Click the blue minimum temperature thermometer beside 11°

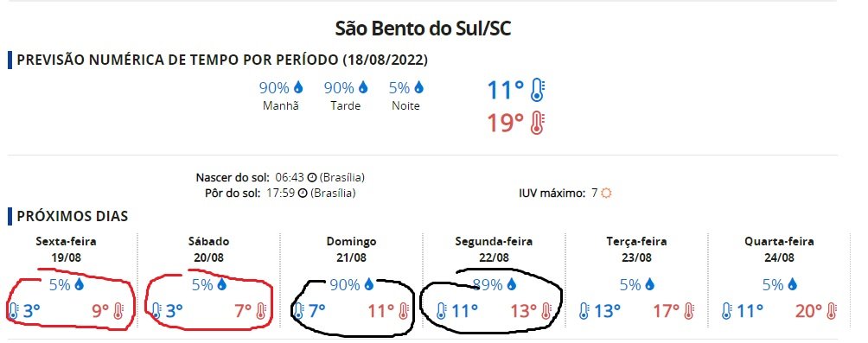[537, 90]
